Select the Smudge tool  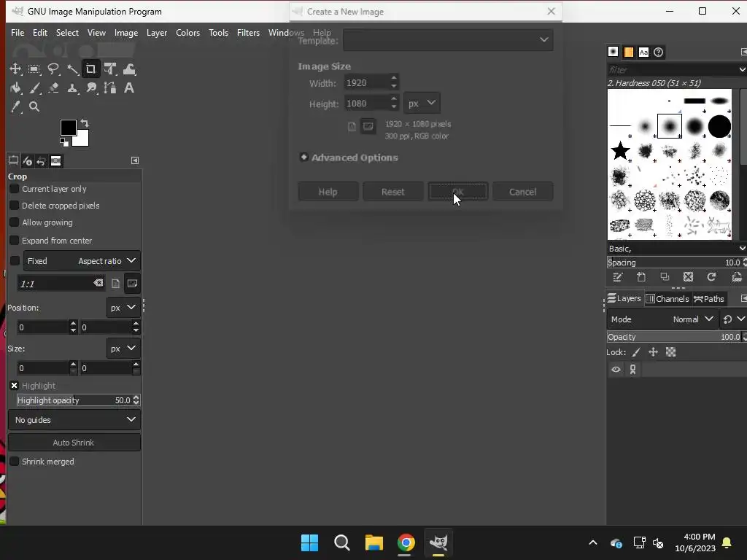91,88
